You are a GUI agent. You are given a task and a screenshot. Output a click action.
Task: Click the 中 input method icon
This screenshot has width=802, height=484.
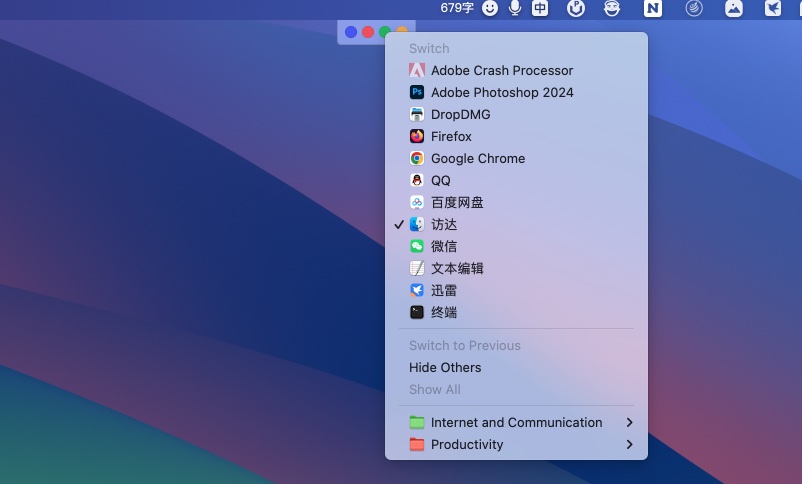[x=540, y=8]
